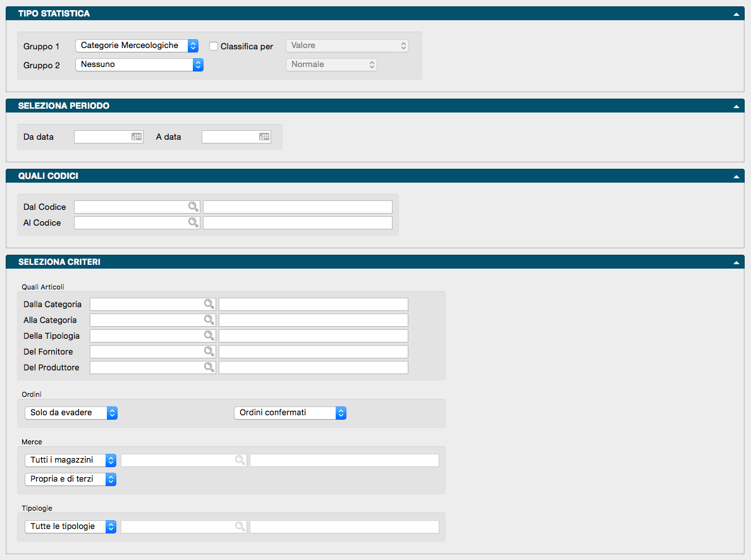Image resolution: width=751 pixels, height=560 pixels.
Task: Click the Alla Categoria code field
Action: [146, 320]
